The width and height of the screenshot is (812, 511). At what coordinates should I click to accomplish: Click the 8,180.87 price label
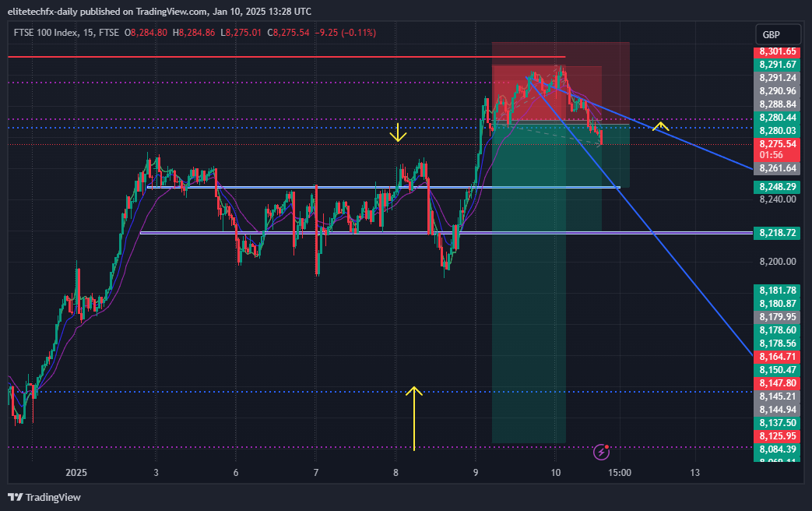tap(777, 304)
